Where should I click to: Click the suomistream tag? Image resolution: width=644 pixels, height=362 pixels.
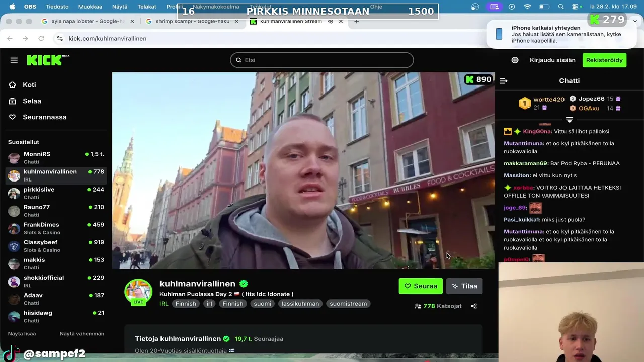click(348, 304)
